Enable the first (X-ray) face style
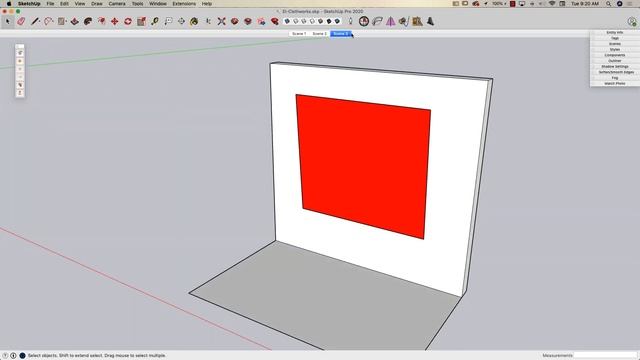 [287, 21]
